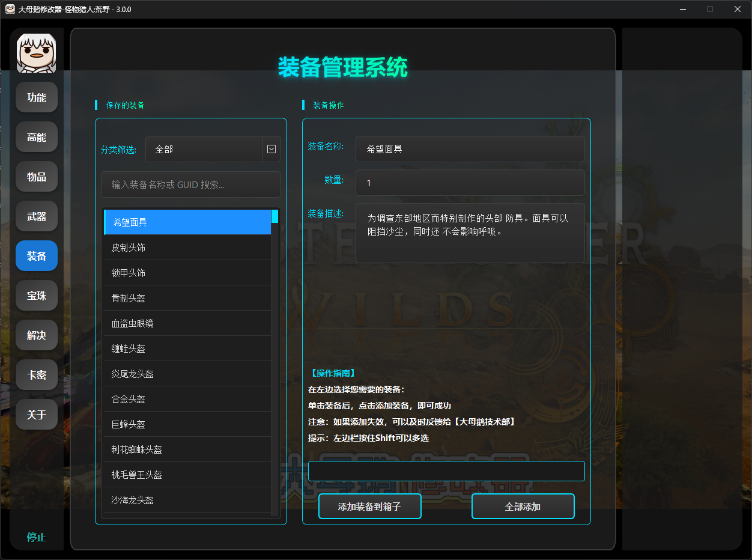This screenshot has height=560, width=752.
Task: Maximize the trainer window
Action: 710,9
